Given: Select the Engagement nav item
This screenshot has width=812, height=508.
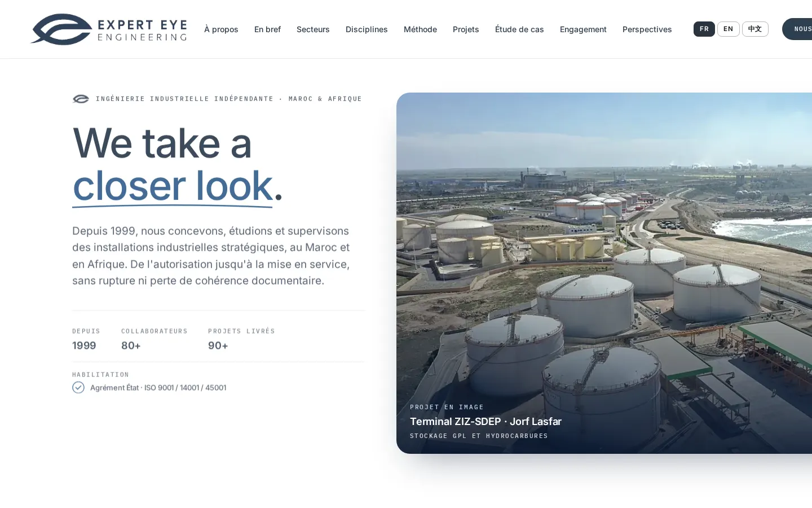Looking at the screenshot, I should tap(583, 29).
